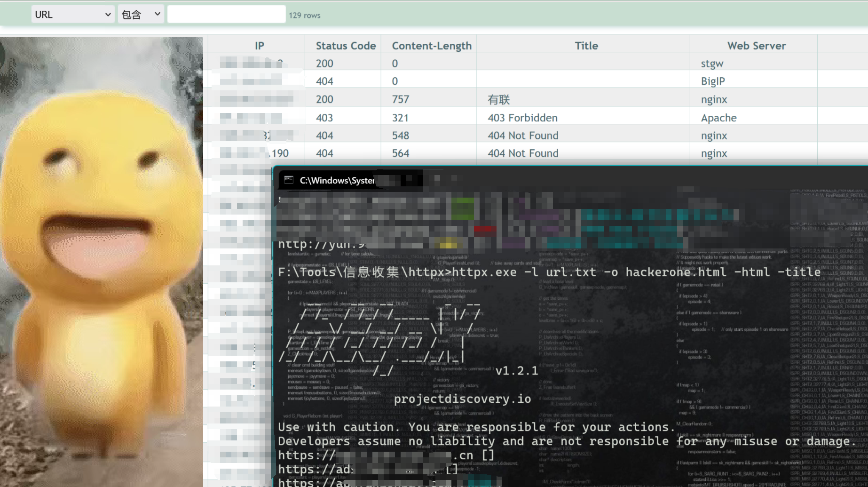The width and height of the screenshot is (868, 487).
Task: Open the 包含 condition dropdown
Action: coord(141,15)
